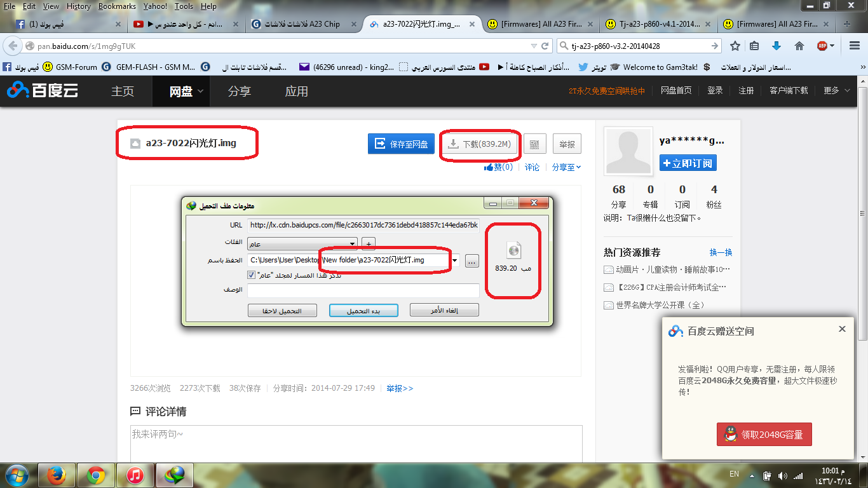Click the thumbs-up like icon
868x488 pixels.
tap(489, 167)
